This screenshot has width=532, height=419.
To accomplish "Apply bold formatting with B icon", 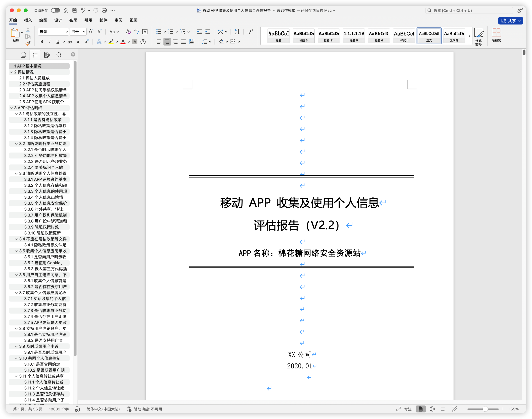I will (x=42, y=42).
